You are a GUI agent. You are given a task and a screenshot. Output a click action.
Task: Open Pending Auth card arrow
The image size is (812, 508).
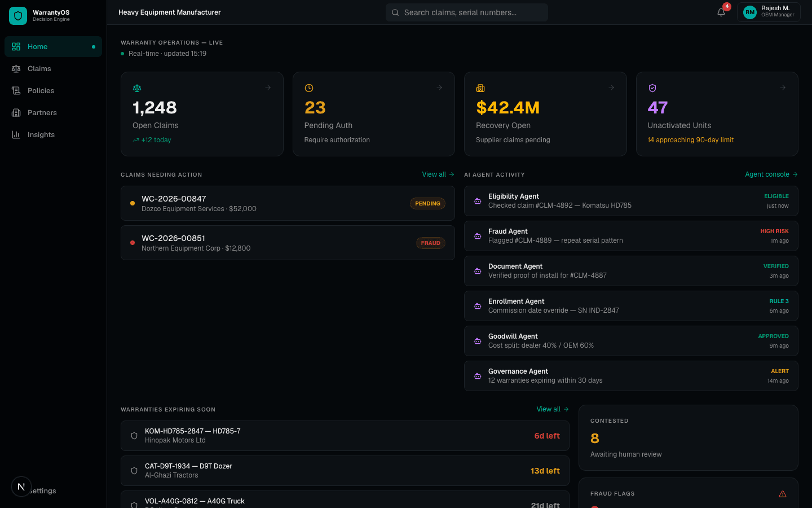point(440,87)
